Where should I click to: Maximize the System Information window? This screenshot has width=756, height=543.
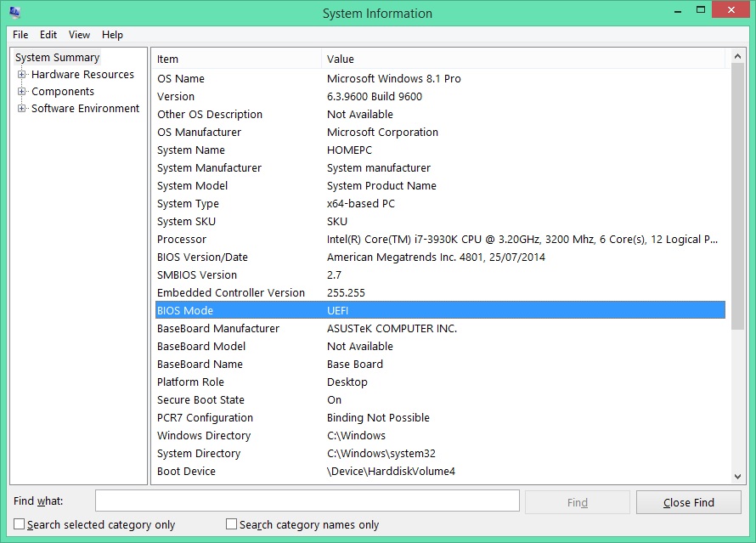pos(701,9)
